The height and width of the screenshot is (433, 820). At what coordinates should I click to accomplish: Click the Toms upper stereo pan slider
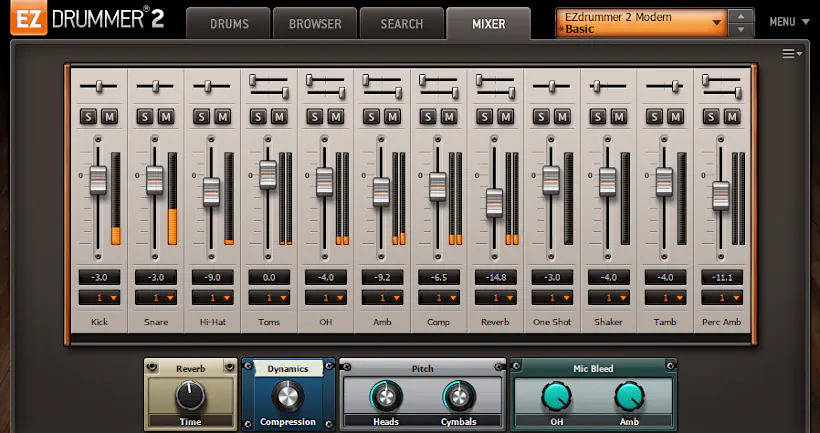pos(269,80)
